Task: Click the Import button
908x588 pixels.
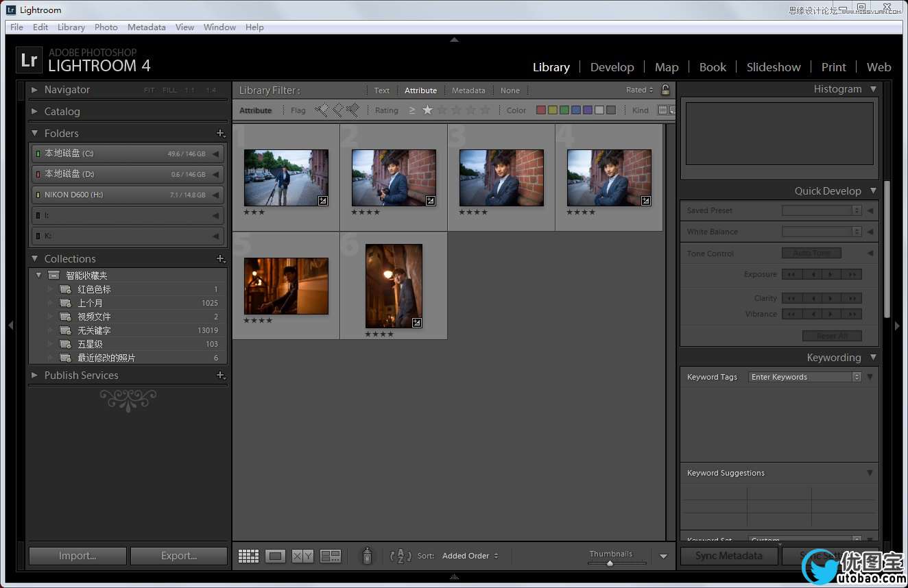Action: (77, 556)
